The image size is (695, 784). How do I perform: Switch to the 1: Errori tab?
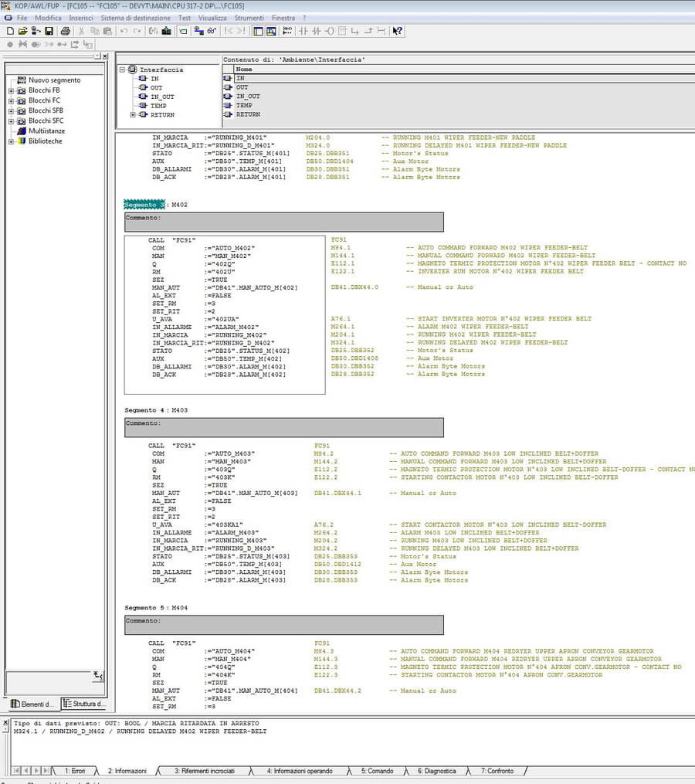[x=75, y=771]
